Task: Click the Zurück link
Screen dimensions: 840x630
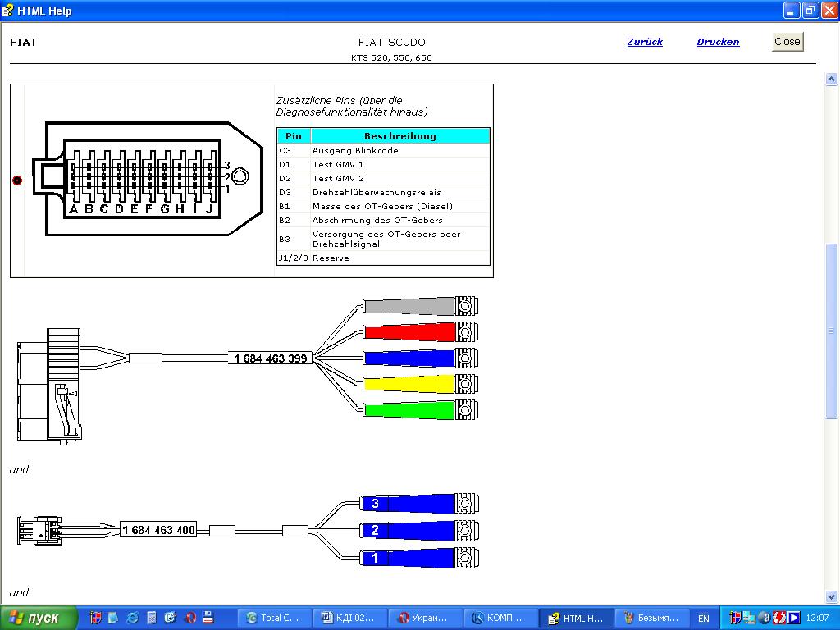Action: tap(645, 42)
